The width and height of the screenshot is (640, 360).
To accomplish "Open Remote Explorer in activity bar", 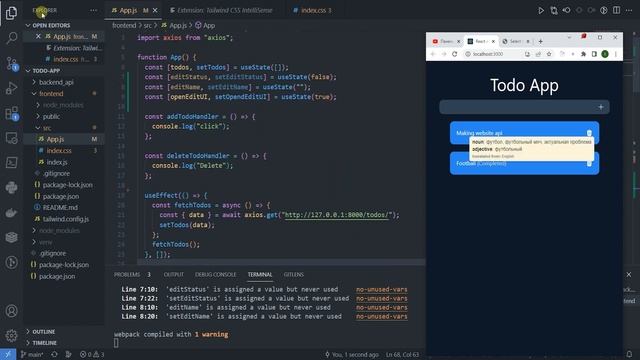I will point(11,138).
